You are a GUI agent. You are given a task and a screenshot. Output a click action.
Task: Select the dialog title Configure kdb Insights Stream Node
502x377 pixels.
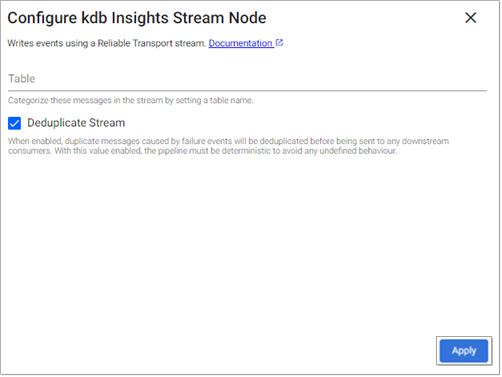137,18
